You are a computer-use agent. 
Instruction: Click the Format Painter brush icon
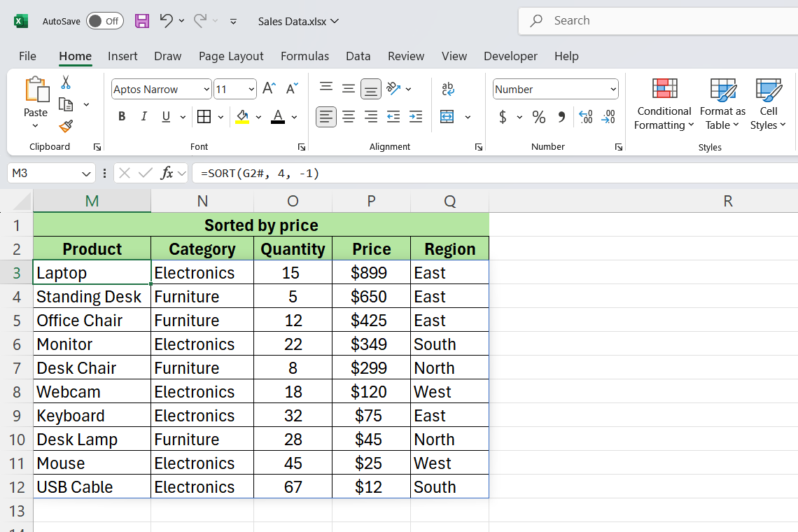coord(66,126)
